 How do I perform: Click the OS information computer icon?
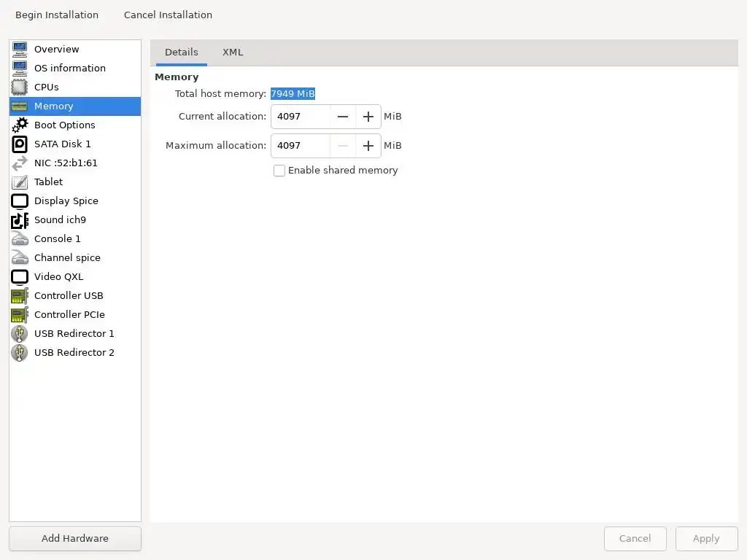point(20,68)
